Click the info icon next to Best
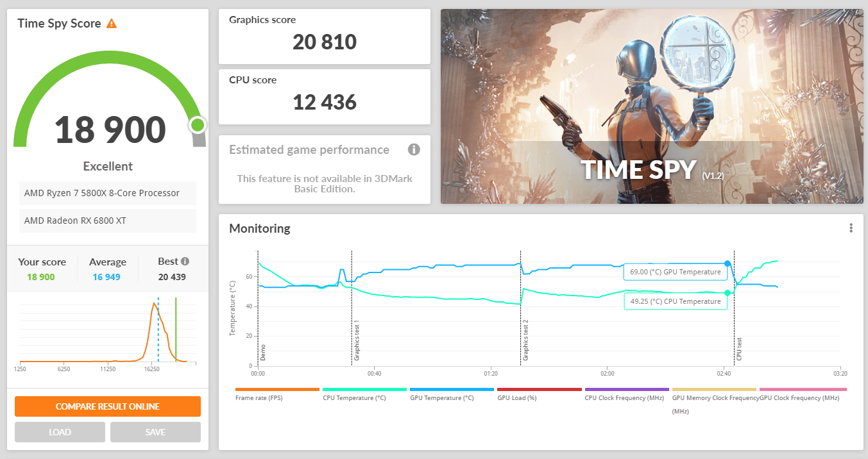This screenshot has width=868, height=459. tap(185, 262)
